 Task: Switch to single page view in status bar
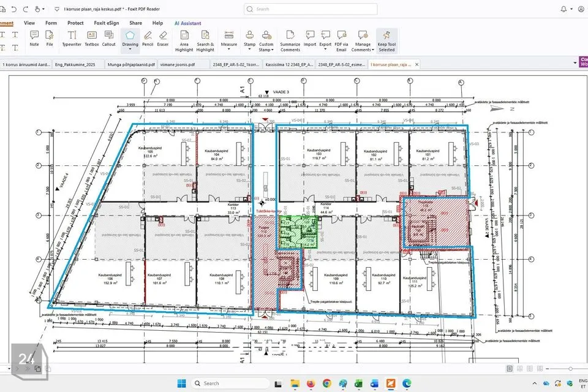(x=510, y=368)
